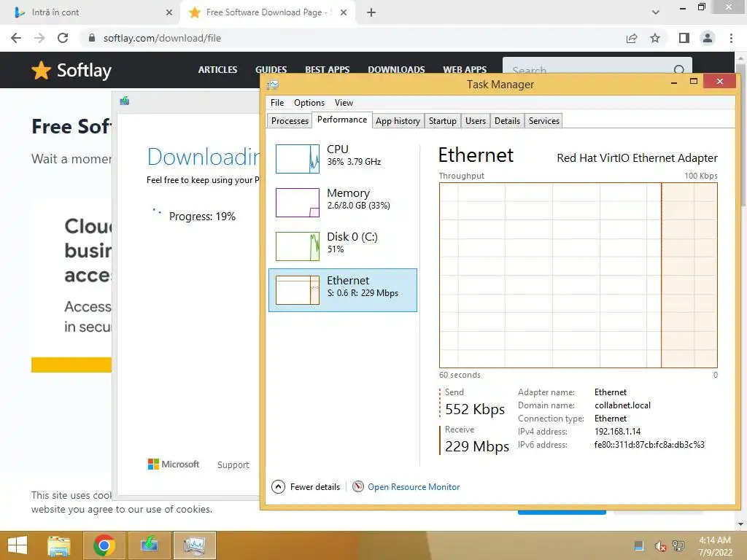
Task: Click the domain name collabnet.local
Action: [622, 405]
